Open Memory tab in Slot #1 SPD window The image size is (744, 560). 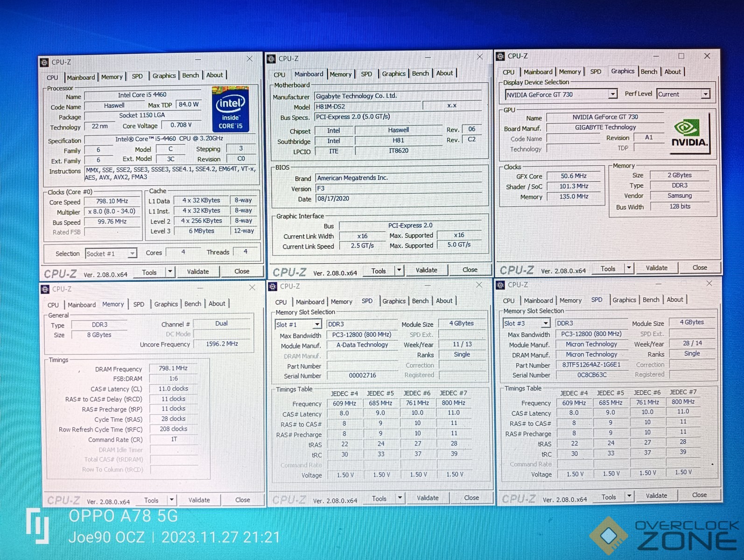coord(342,302)
